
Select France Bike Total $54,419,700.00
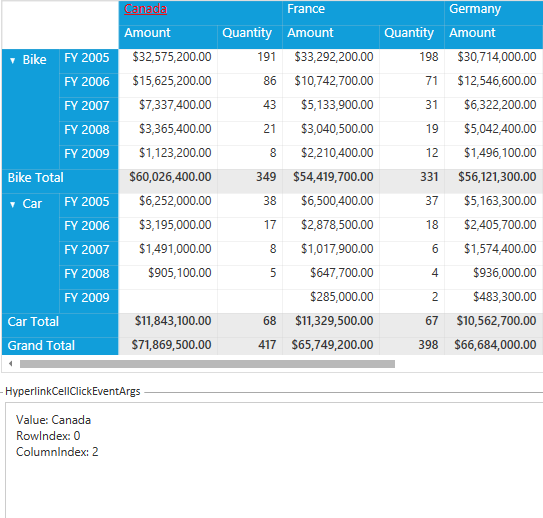(x=331, y=181)
